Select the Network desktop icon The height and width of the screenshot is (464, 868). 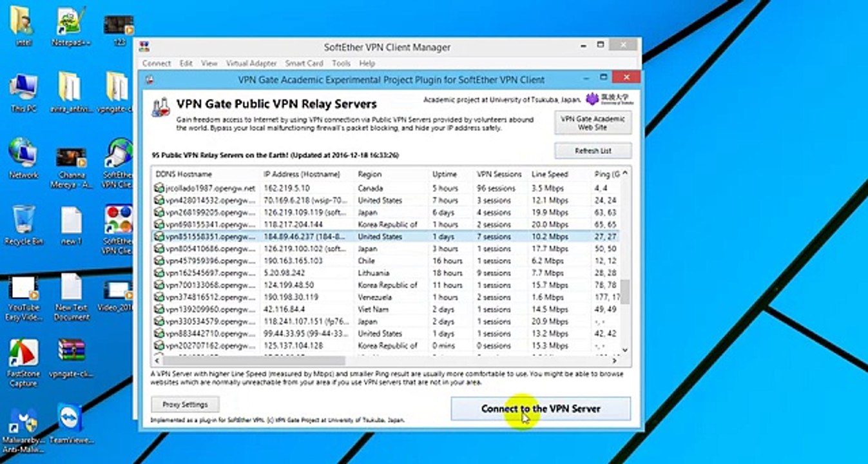[23, 159]
